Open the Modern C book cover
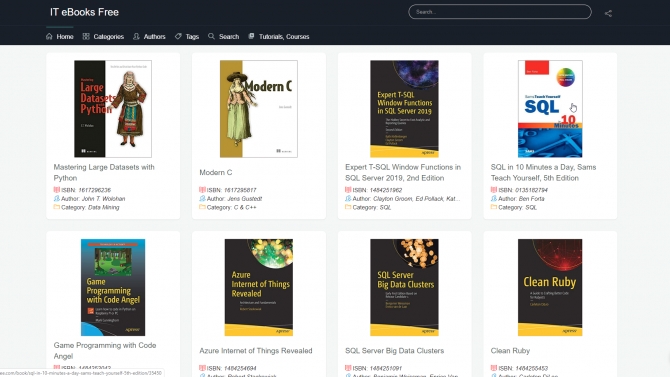The height and width of the screenshot is (377, 670). point(259,109)
